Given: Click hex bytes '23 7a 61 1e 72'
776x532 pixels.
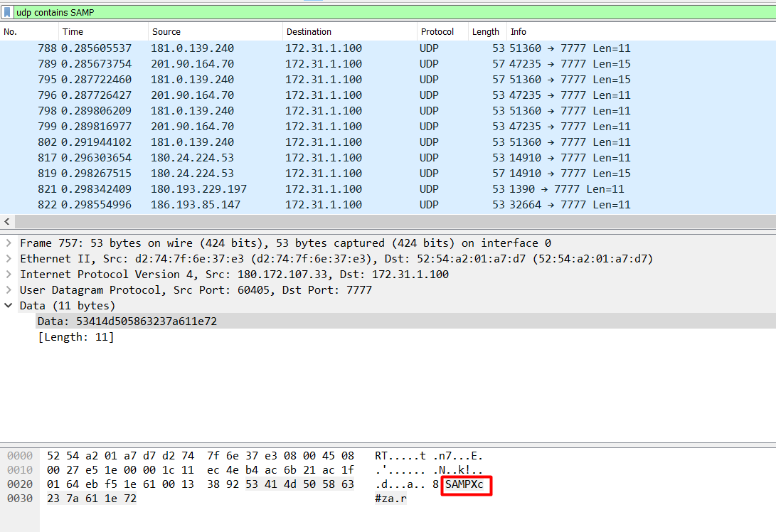Looking at the screenshot, I should (92, 499).
